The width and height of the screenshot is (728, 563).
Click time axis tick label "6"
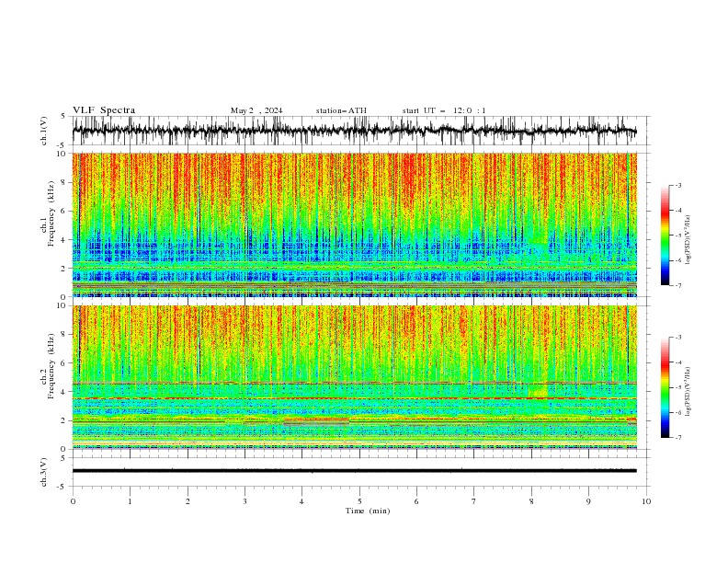point(416,501)
